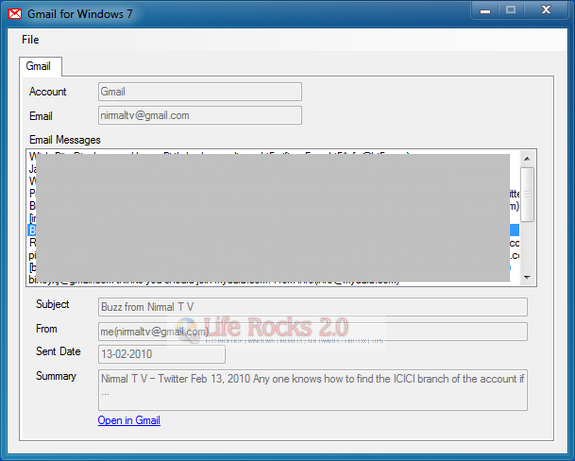Maximize the Gmail for Windows 7 window
Viewport: 575px width, 461px height.
511,10
